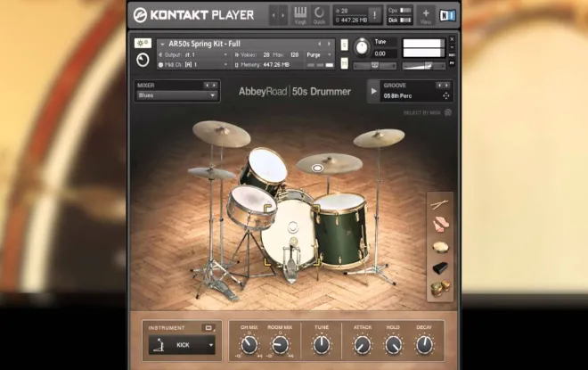Click the 05 8th Perc groove name
The height and width of the screenshot is (370, 588).
[x=398, y=96]
